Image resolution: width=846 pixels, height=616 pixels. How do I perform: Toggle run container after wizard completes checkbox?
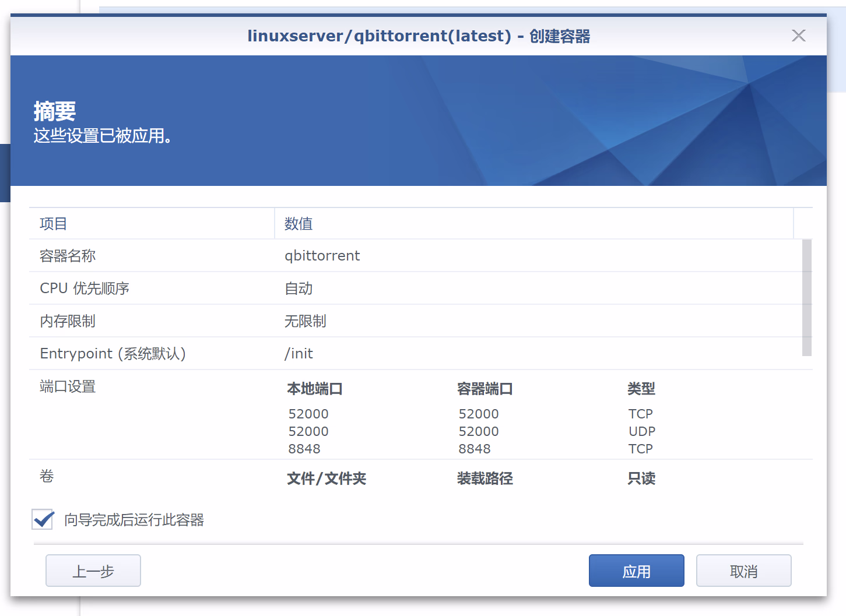click(x=43, y=519)
